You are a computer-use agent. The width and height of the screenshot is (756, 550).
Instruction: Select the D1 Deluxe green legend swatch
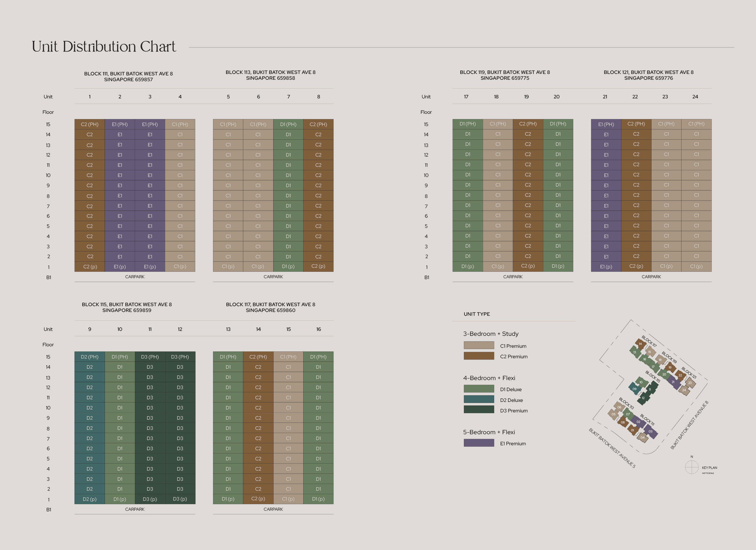479,389
